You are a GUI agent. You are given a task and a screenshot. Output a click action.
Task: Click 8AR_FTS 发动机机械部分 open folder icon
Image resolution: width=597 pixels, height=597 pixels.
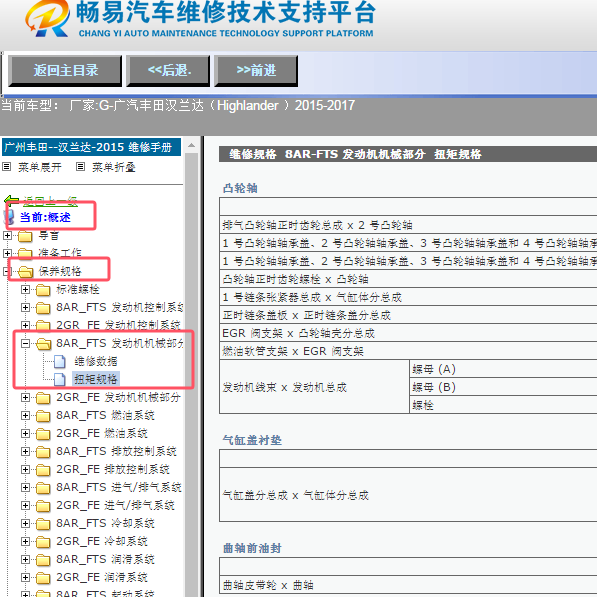click(44, 344)
